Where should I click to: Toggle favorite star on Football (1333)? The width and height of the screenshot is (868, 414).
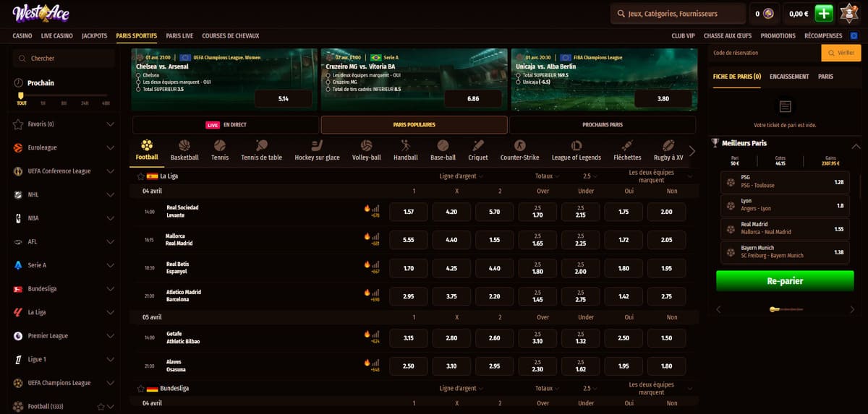[101, 407]
